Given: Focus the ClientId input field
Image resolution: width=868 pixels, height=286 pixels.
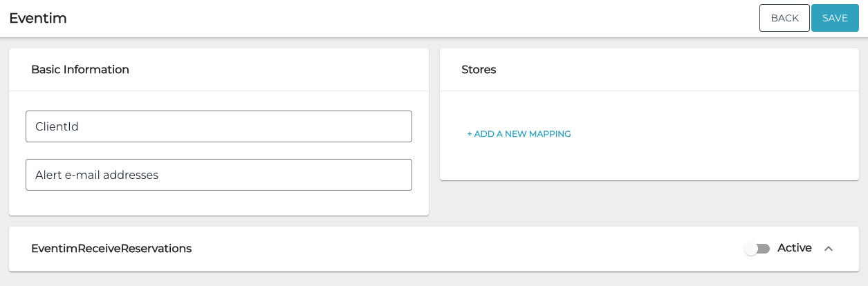Looking at the screenshot, I should tap(219, 126).
